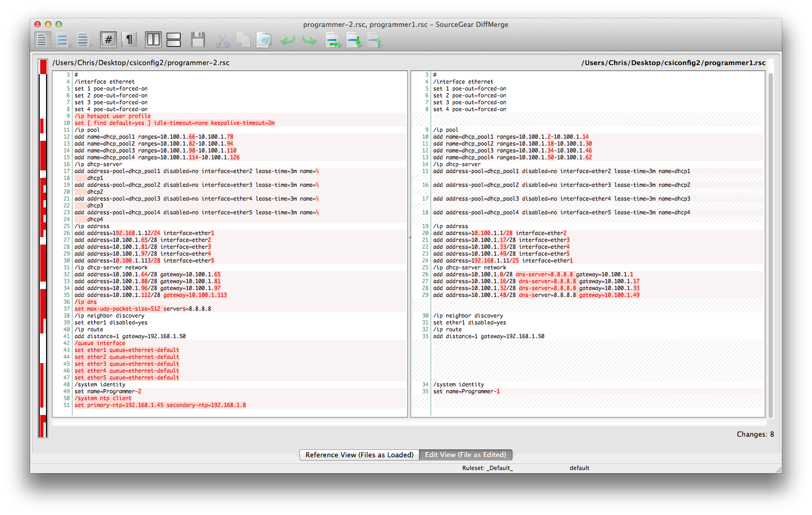Click the Save floppy disk icon
Screen dimensions: 812x515
point(198,40)
